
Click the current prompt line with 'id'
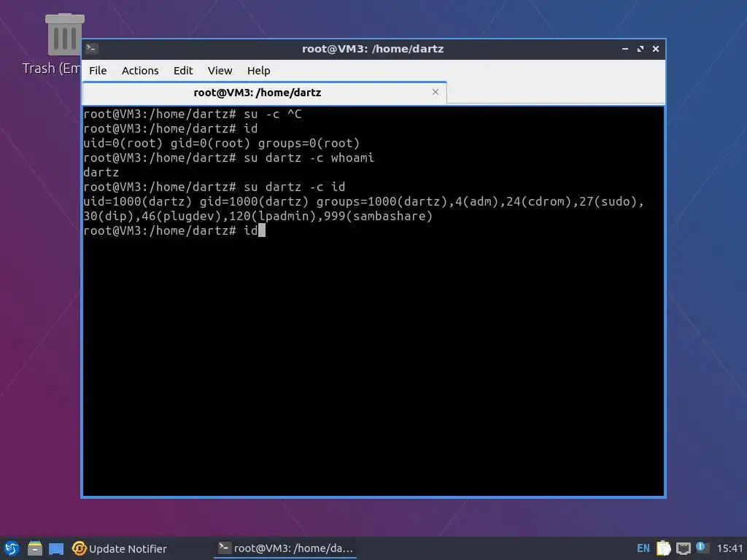pos(174,230)
